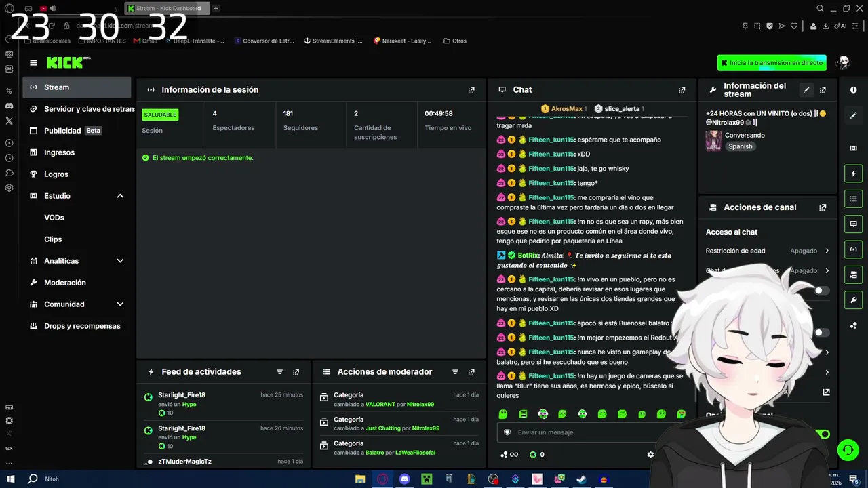868x488 pixels.
Task: Pop out the Acciones de moderador panel
Action: 471,372
